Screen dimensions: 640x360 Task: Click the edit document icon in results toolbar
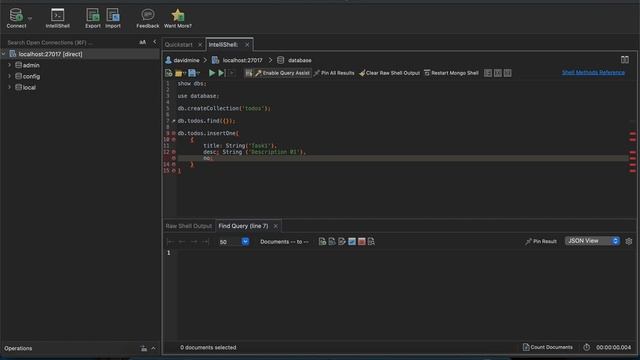click(342, 242)
